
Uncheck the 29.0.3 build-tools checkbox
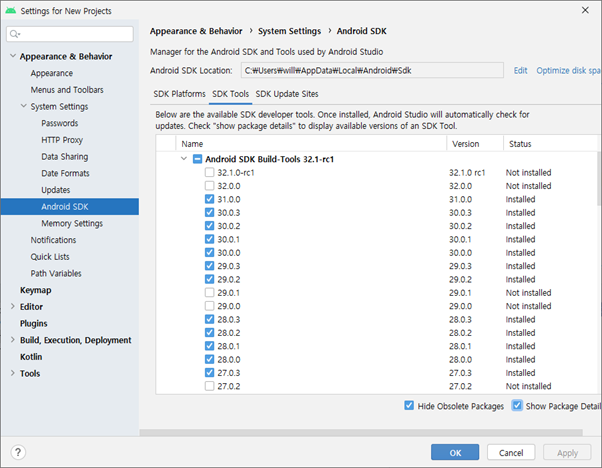coord(209,266)
